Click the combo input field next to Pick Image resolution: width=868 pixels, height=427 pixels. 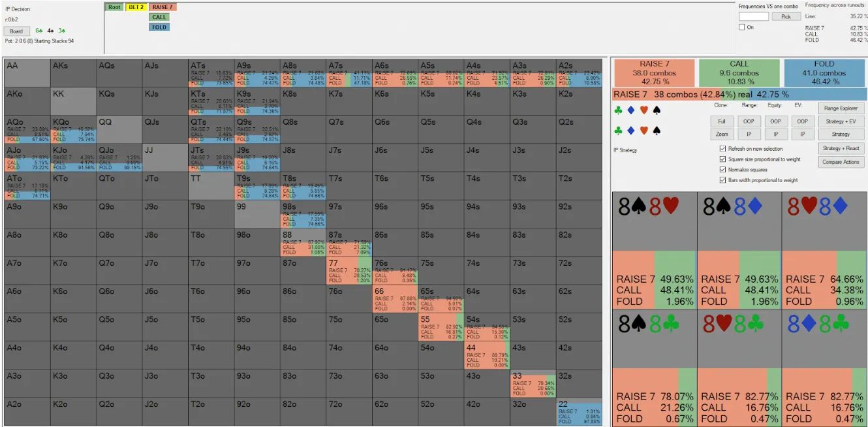(753, 16)
